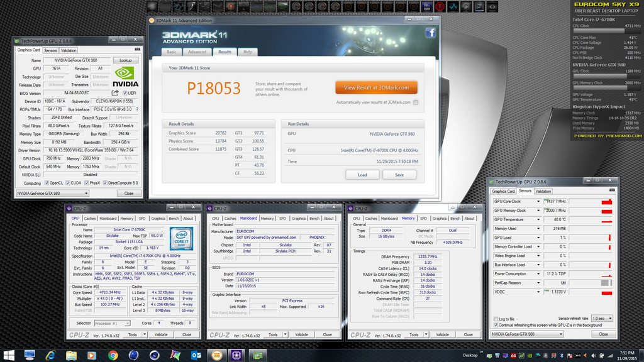Switch to the Basic tab in 3DMark 11
This screenshot has height=362, width=644.
click(172, 52)
